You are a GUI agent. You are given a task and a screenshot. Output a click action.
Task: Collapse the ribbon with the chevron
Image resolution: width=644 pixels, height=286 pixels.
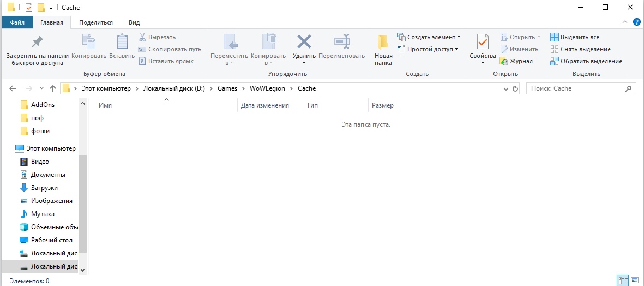tap(625, 22)
